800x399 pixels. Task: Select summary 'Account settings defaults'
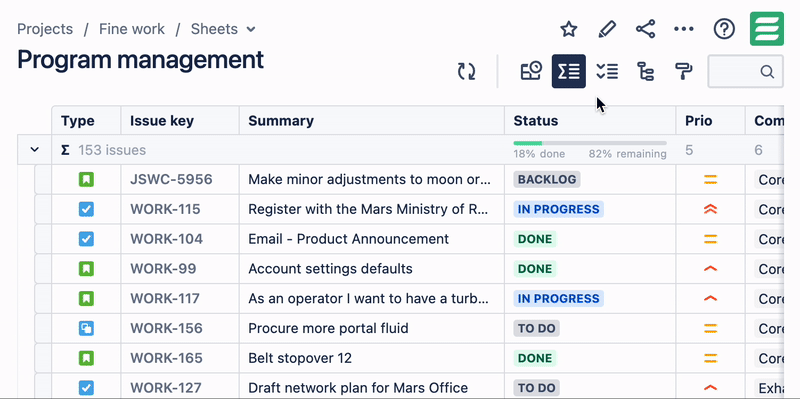(331, 269)
